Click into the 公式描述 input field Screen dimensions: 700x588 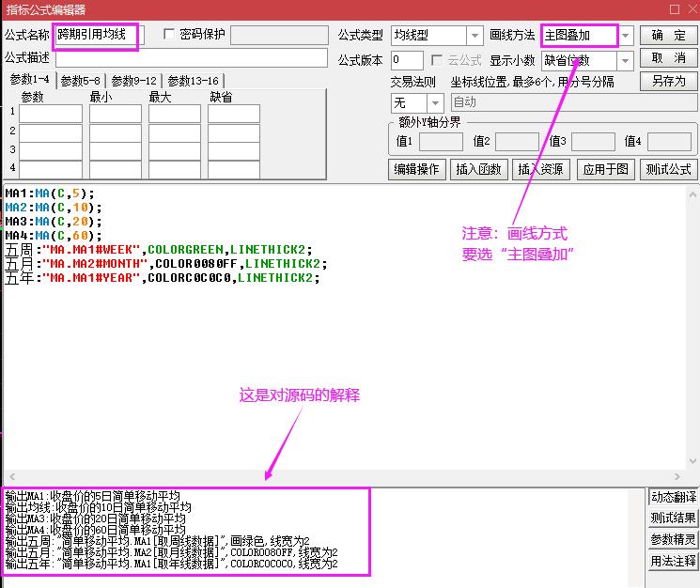click(191, 58)
